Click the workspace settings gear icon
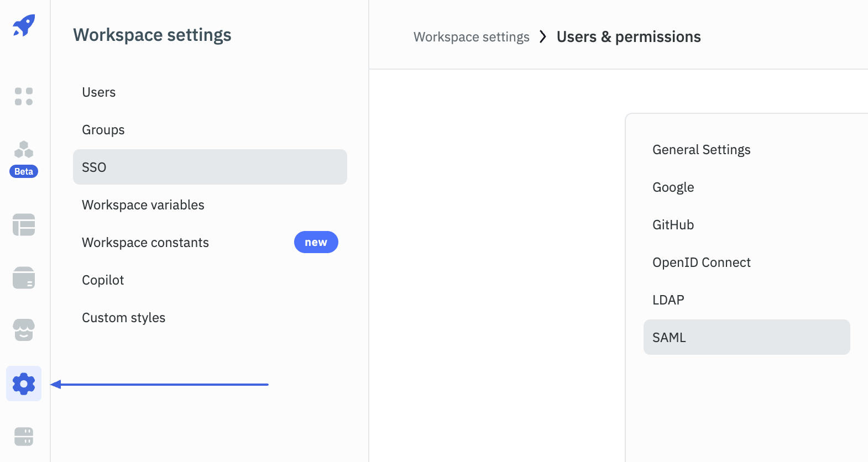868x462 pixels. pyautogui.click(x=24, y=384)
